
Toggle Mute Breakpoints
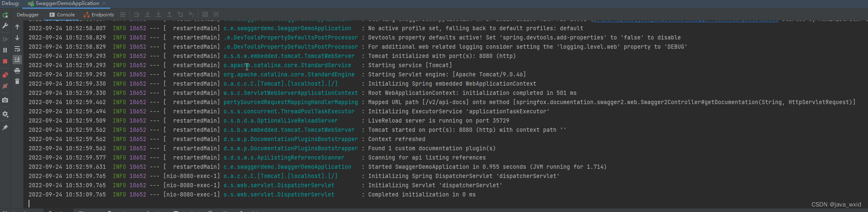[5, 86]
